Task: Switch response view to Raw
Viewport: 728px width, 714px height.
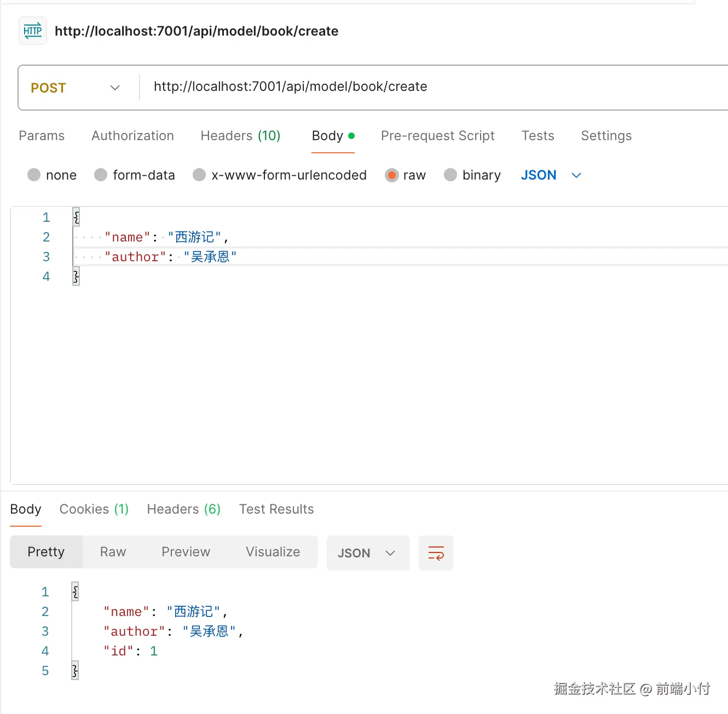Action: (113, 552)
